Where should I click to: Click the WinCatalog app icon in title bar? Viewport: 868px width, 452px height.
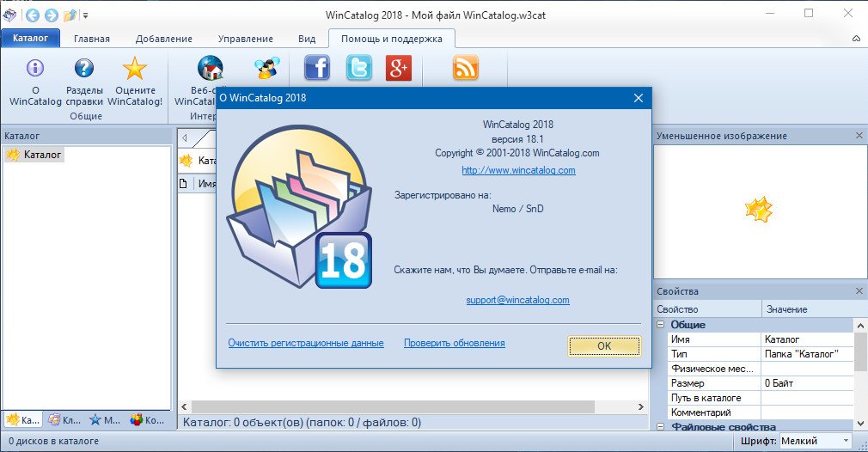10,15
